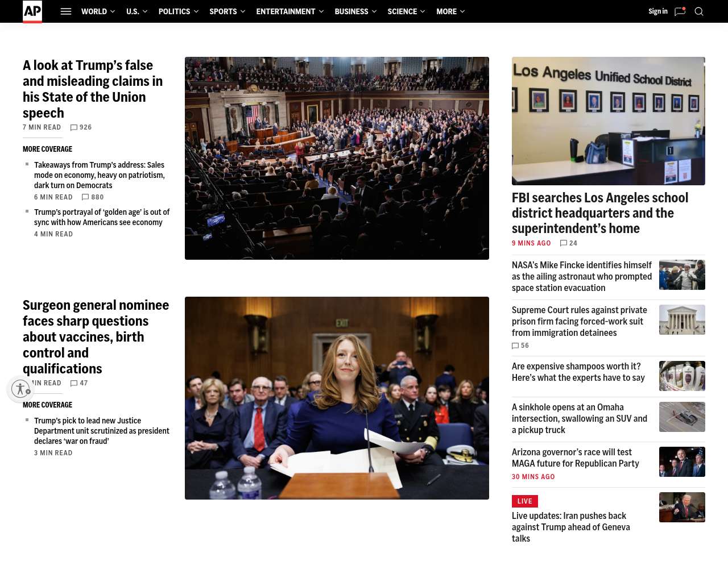
Task: Open Trump's false and misleading claims headline
Action: click(93, 89)
